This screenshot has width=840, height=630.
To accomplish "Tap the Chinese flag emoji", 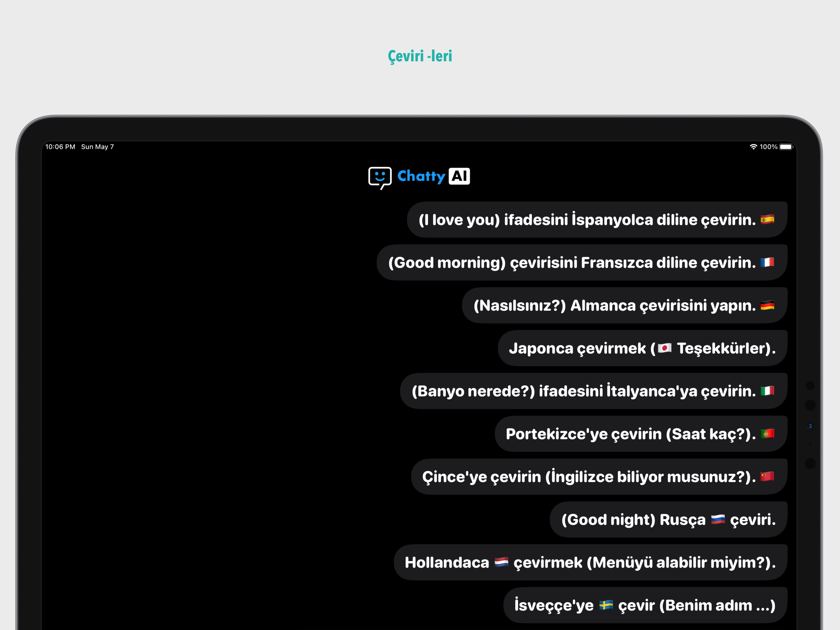I will tap(767, 476).
